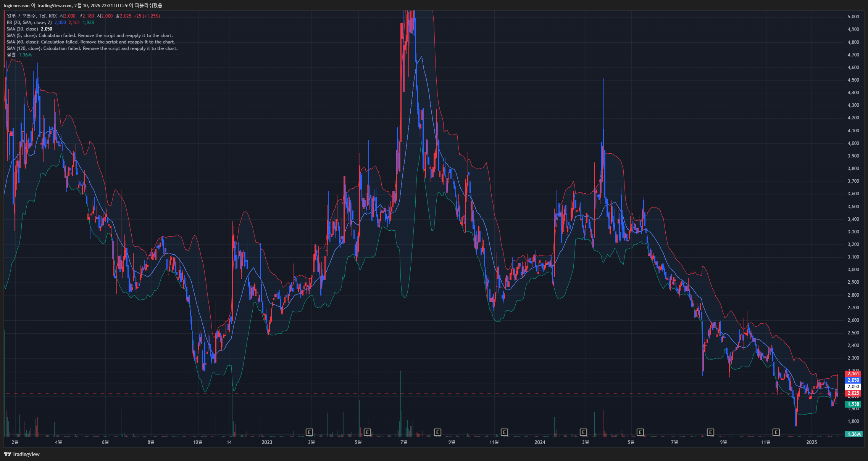Viewport: 868px width, 461px height.
Task: Click the TradingView logo at the chart bottom
Action: click(x=22, y=454)
